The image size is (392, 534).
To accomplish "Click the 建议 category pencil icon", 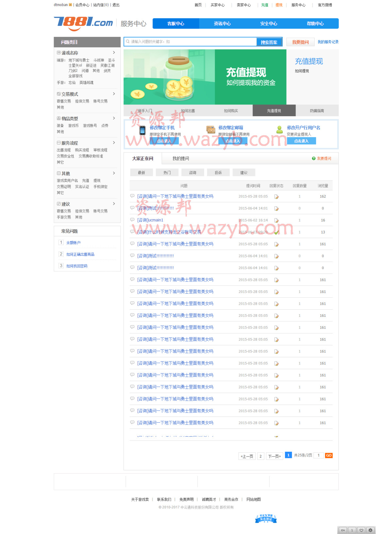I will tap(59, 203).
